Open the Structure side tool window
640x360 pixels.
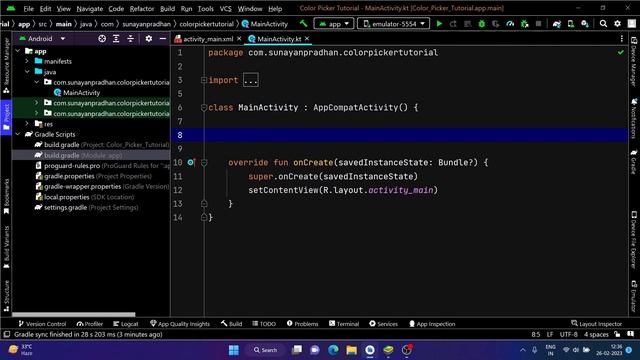point(6,296)
